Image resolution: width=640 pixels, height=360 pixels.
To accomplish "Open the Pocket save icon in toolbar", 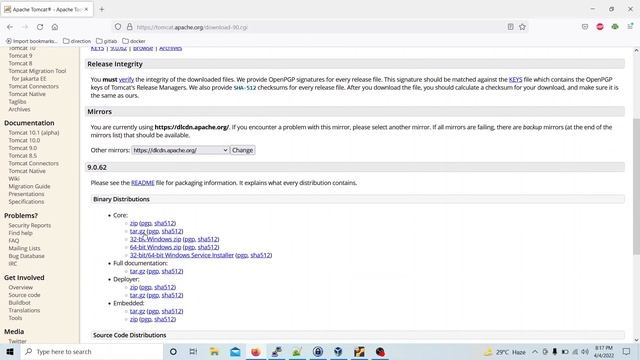I will (x=585, y=27).
